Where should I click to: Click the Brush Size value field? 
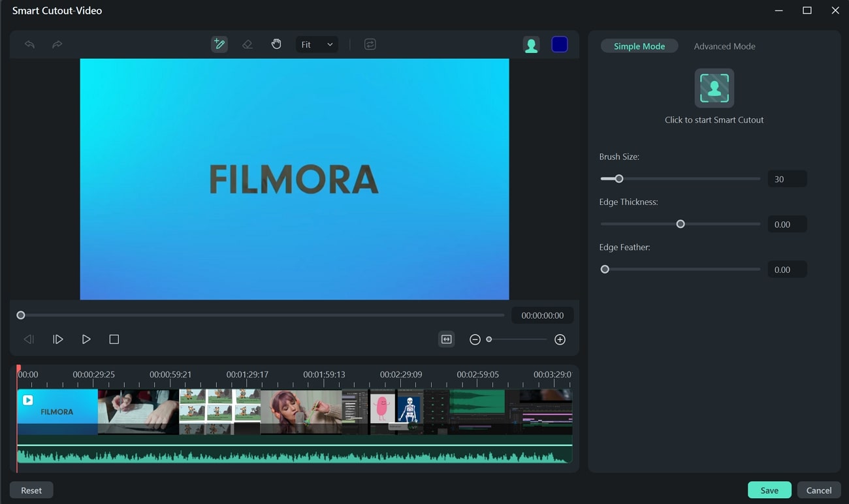pos(787,179)
